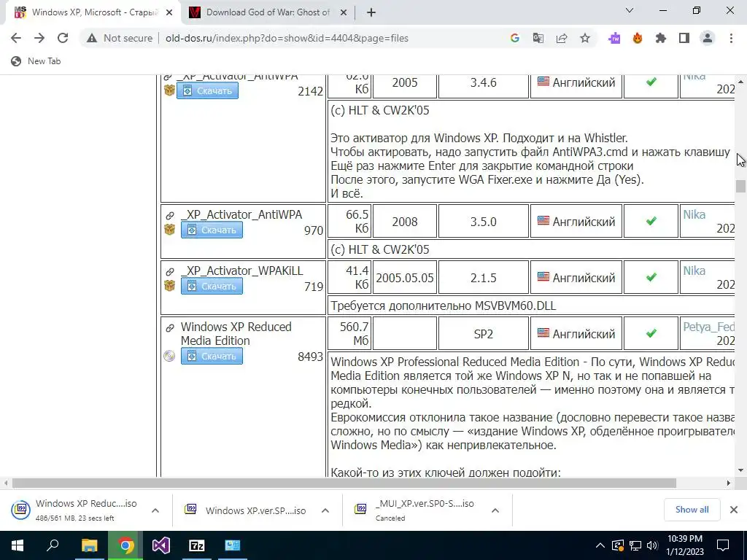Click the Английский flag in the 2.1.5 row
747x560 pixels.
coord(543,276)
